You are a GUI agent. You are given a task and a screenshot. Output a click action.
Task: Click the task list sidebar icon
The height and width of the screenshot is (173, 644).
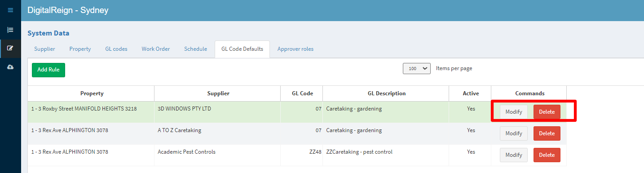click(10, 30)
